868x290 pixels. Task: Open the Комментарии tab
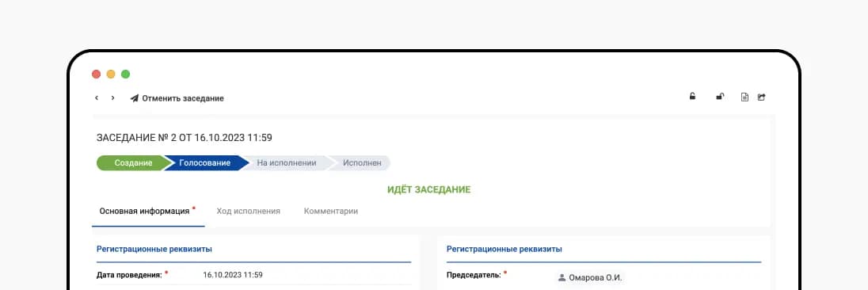click(330, 211)
